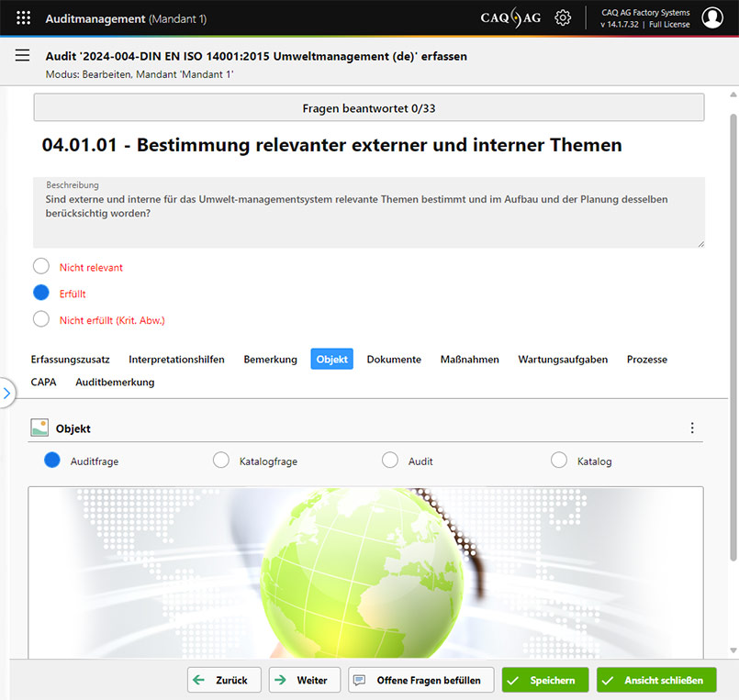Switch to the Dokumente tab
Viewport: 739px width, 700px height.
click(x=394, y=360)
